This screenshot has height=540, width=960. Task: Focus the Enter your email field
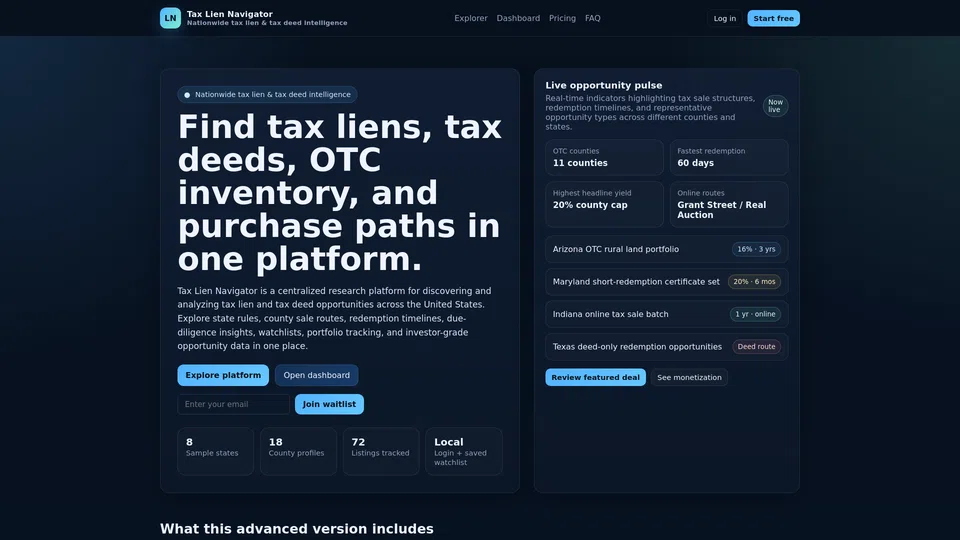pos(233,404)
